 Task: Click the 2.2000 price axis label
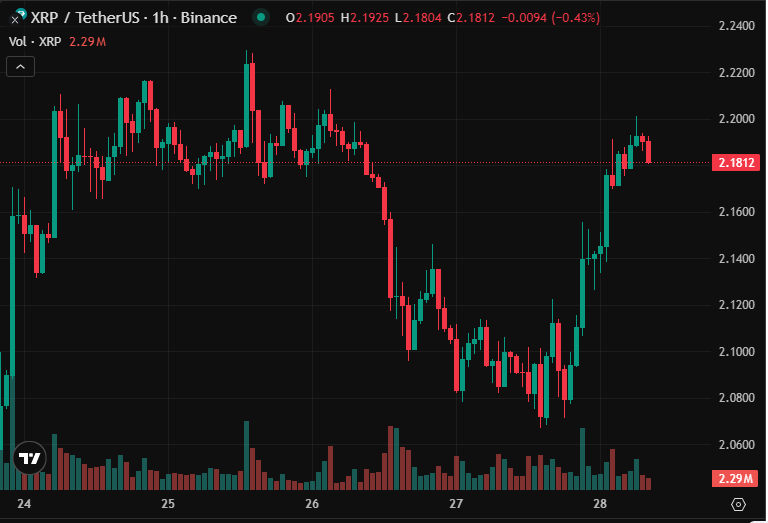point(737,119)
